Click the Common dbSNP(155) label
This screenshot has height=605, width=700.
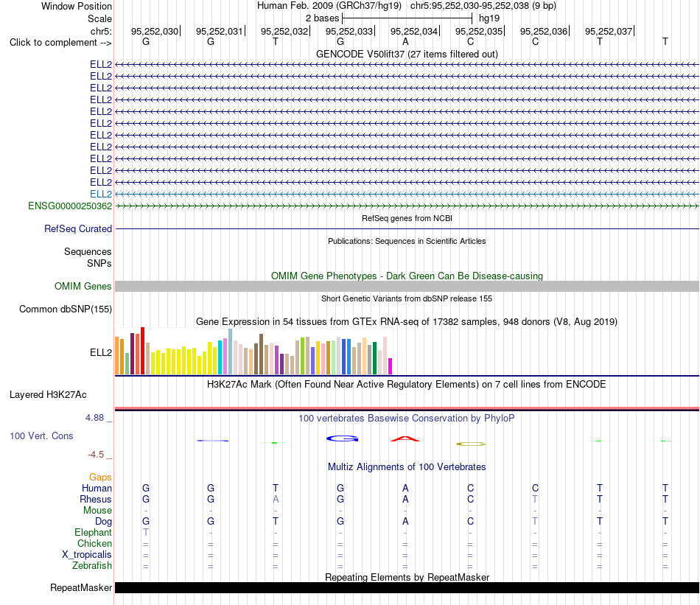65,309
